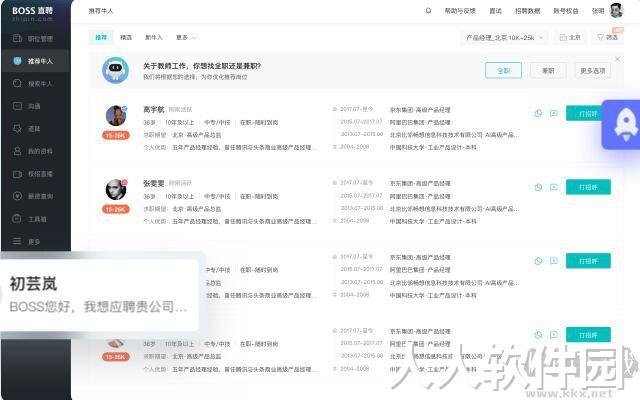
Task: Open 搜索牛人 in the left sidebar
Action: point(36,84)
